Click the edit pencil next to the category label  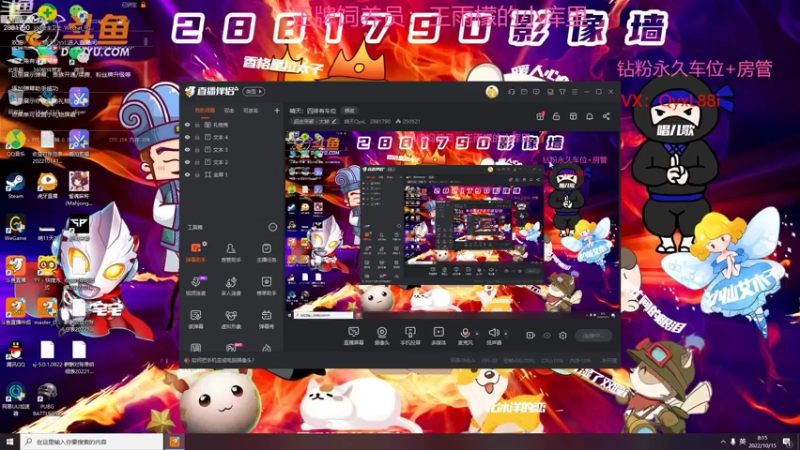coord(334,121)
